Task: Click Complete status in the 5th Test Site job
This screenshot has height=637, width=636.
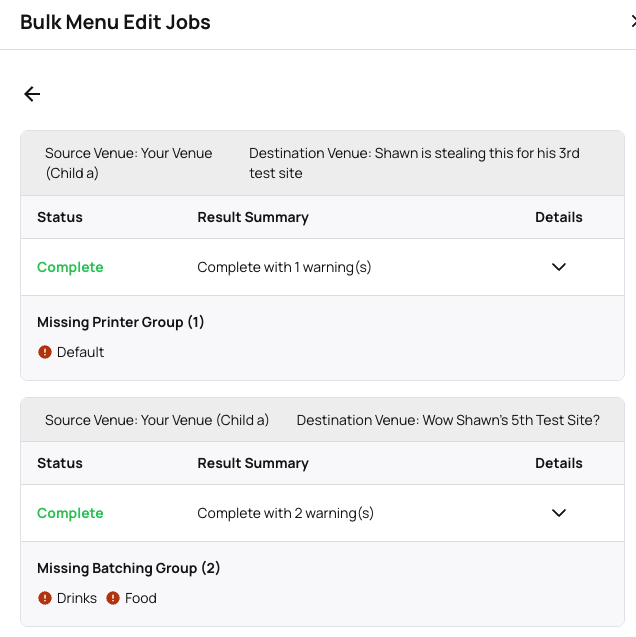Action: coord(70,513)
